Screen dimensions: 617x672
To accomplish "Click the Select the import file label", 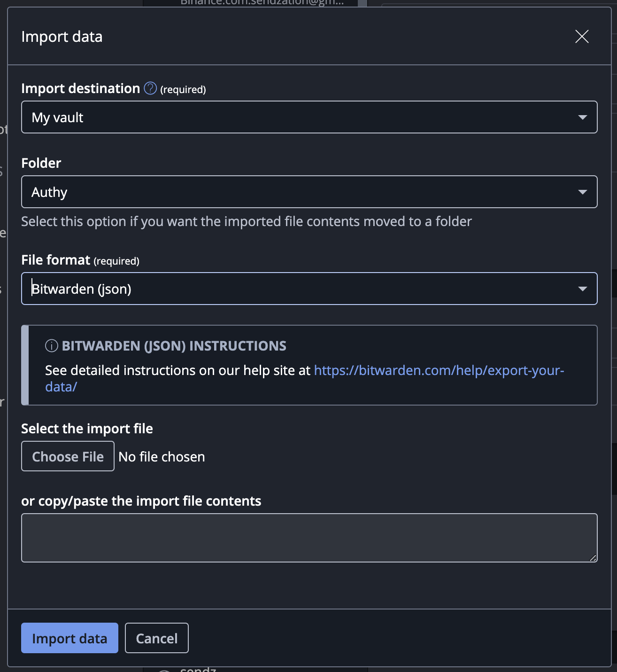I will coord(87,429).
